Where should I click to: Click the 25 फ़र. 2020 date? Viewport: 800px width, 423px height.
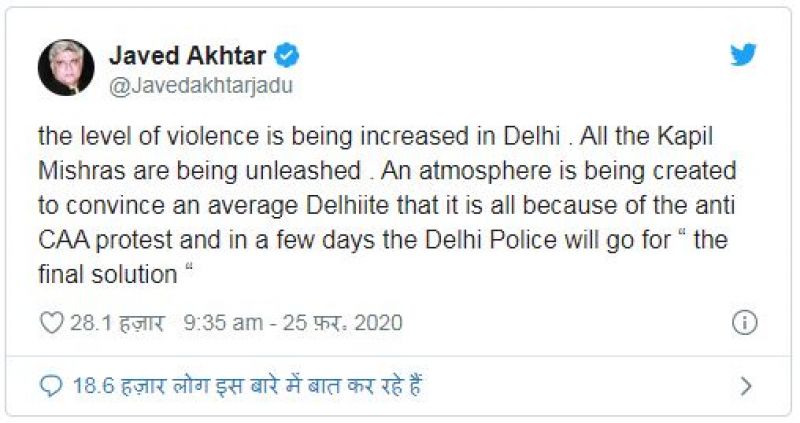342,322
